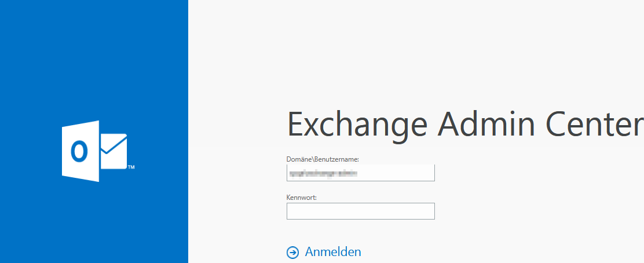Click the gray area left of the Kennwort field

pyautogui.click(x=237, y=211)
